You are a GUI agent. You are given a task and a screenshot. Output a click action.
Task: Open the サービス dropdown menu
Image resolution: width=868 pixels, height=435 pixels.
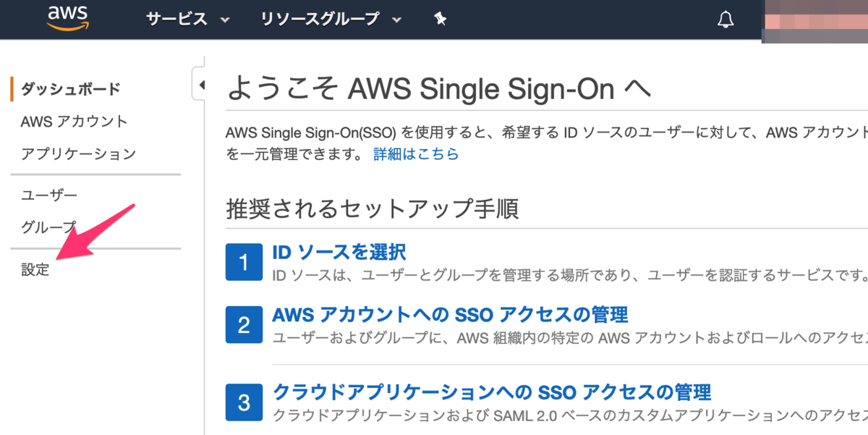187,20
